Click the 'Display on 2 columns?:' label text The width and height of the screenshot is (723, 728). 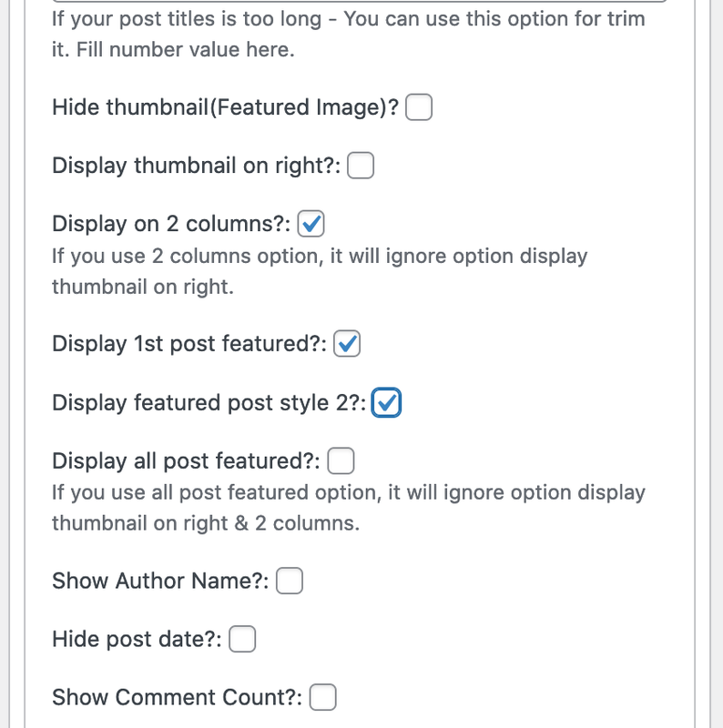(171, 224)
